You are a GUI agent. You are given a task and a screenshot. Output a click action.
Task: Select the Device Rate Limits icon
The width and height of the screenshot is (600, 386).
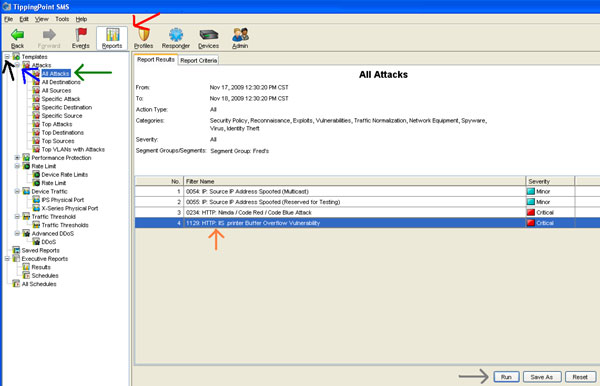36,174
